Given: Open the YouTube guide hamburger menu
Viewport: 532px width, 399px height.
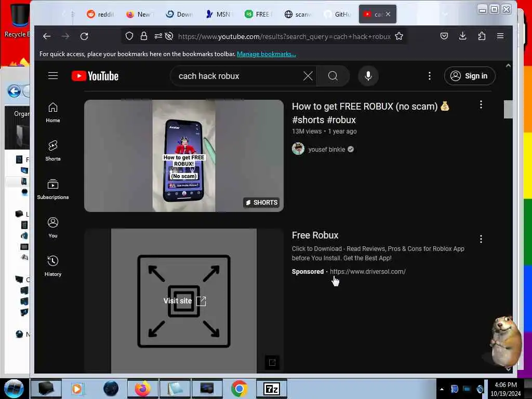Looking at the screenshot, I should pyautogui.click(x=53, y=76).
